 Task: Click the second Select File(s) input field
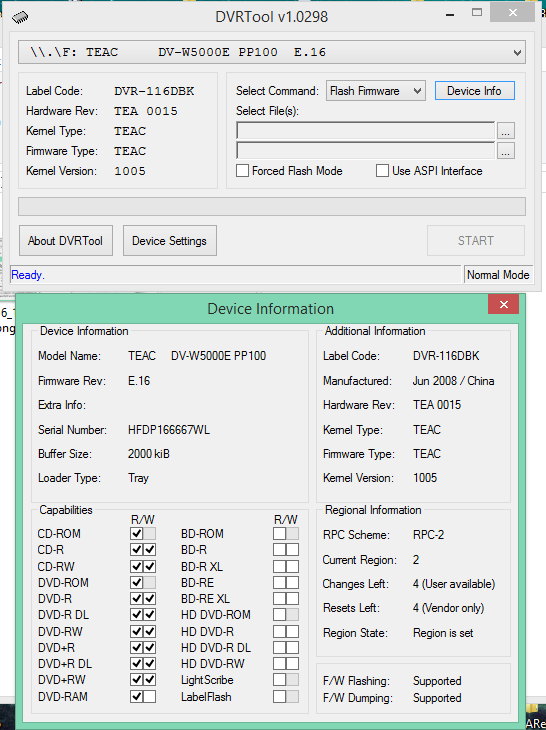(x=365, y=151)
